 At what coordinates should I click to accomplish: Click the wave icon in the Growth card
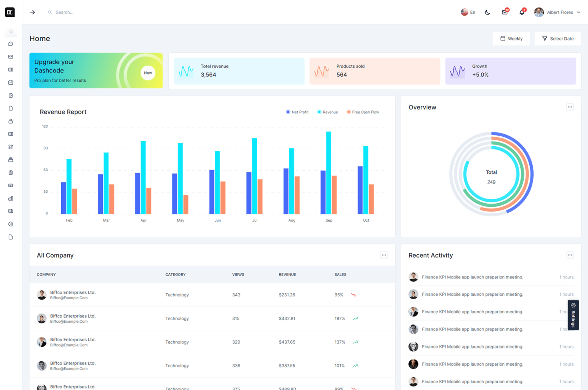[457, 71]
